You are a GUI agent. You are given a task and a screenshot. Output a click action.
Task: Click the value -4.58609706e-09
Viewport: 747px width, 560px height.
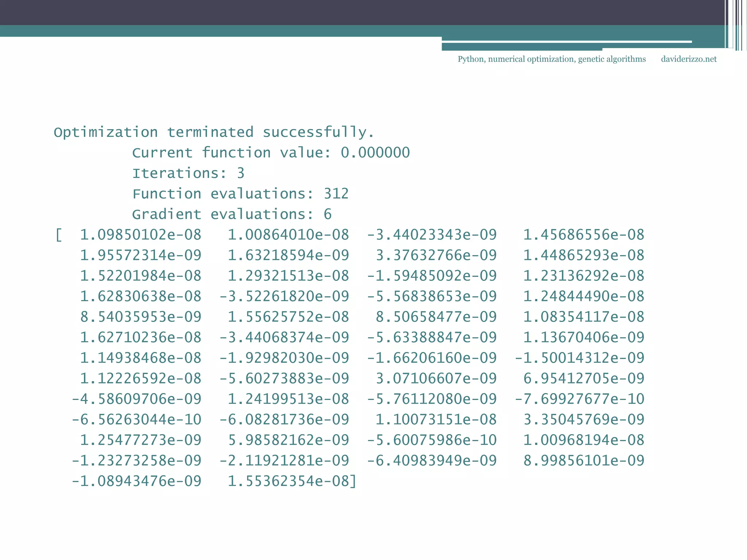(136, 399)
